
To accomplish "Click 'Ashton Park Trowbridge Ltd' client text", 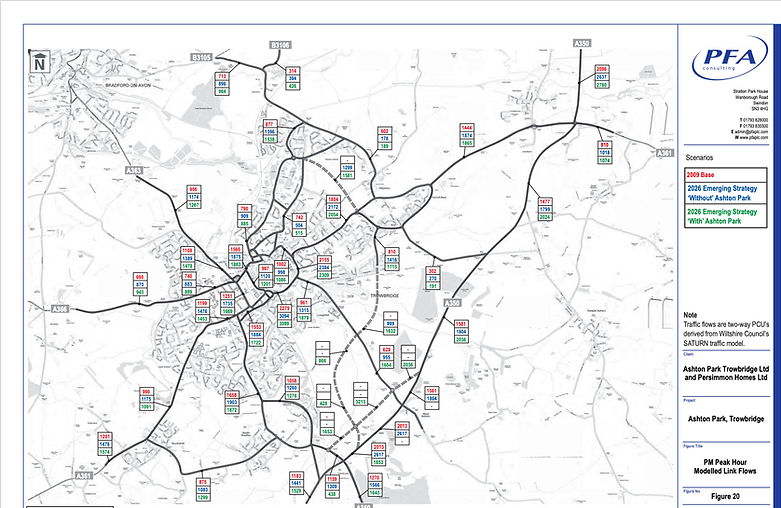I will pos(726,369).
